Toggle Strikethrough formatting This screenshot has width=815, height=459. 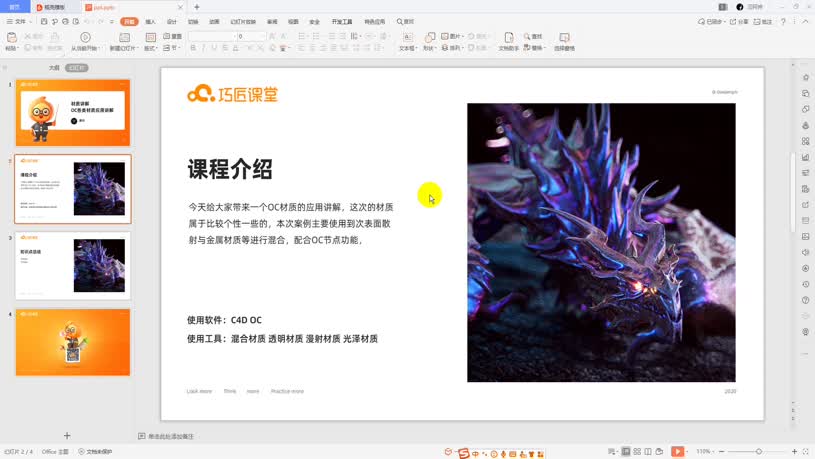coord(225,48)
